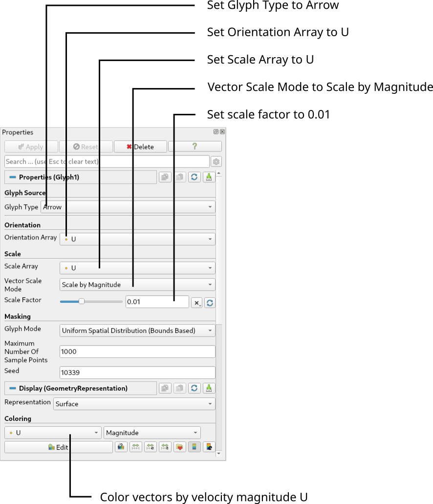The width and height of the screenshot is (433, 504).
Task: Click the paste properties icon beside Glyph1 header
Action: coord(179,177)
